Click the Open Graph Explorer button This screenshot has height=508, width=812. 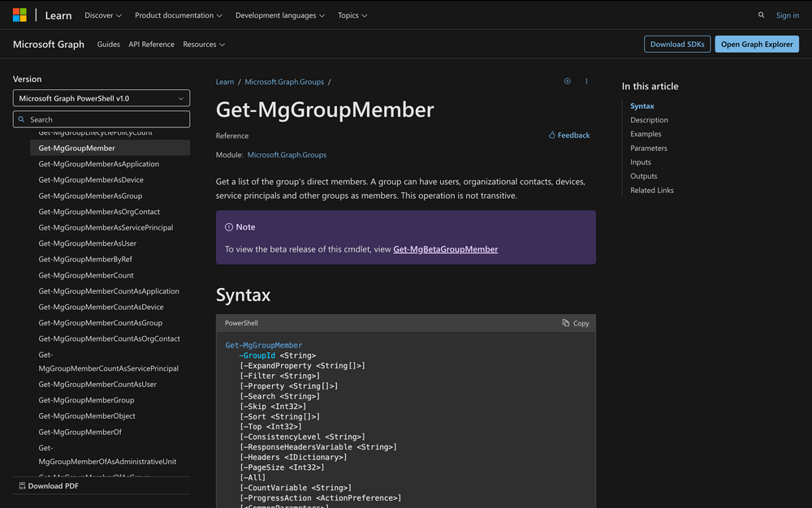[x=757, y=44]
